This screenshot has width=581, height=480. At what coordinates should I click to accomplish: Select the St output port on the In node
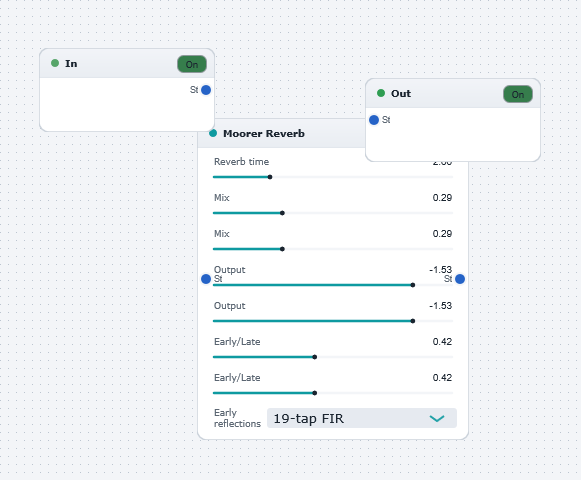[x=206, y=90]
